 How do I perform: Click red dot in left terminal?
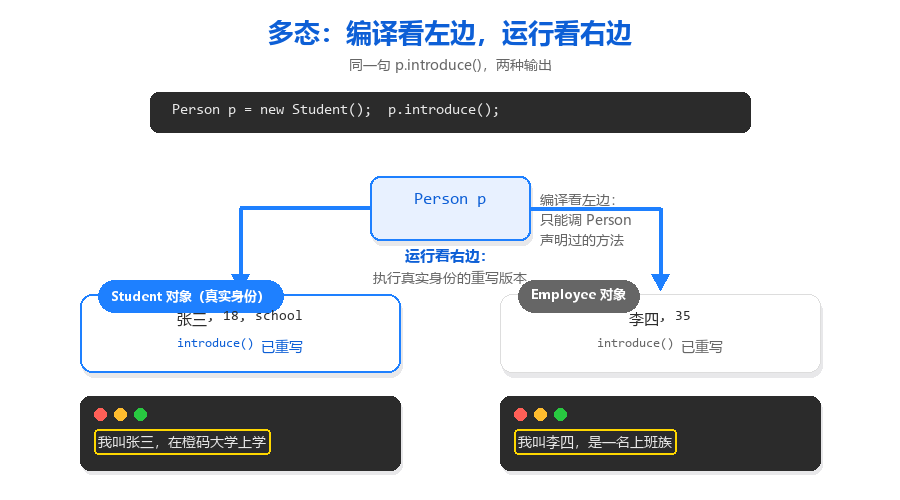tap(100, 414)
